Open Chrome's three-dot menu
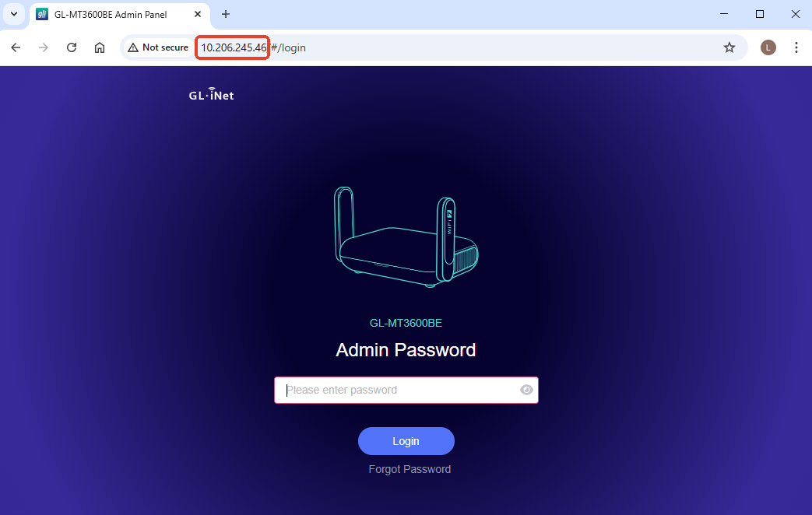 (x=796, y=47)
